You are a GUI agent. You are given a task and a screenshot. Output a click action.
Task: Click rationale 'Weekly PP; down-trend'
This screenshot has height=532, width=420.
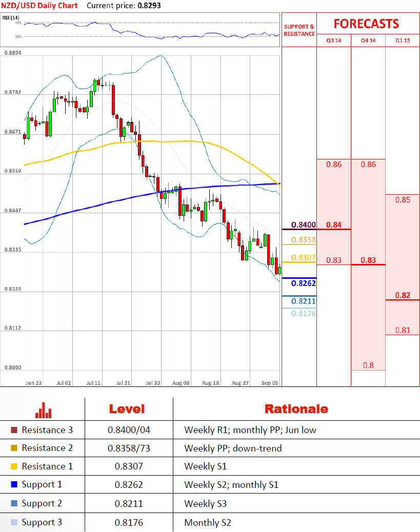tap(233, 448)
